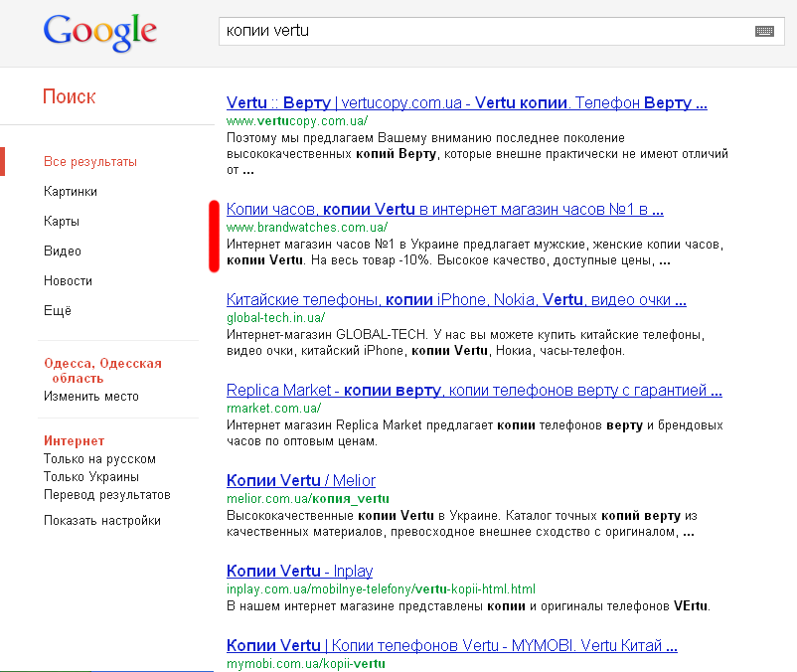Click the inplay.com.ua/mobilnye-telefony URL
Screen dimensions: 797x672
click(x=381, y=589)
